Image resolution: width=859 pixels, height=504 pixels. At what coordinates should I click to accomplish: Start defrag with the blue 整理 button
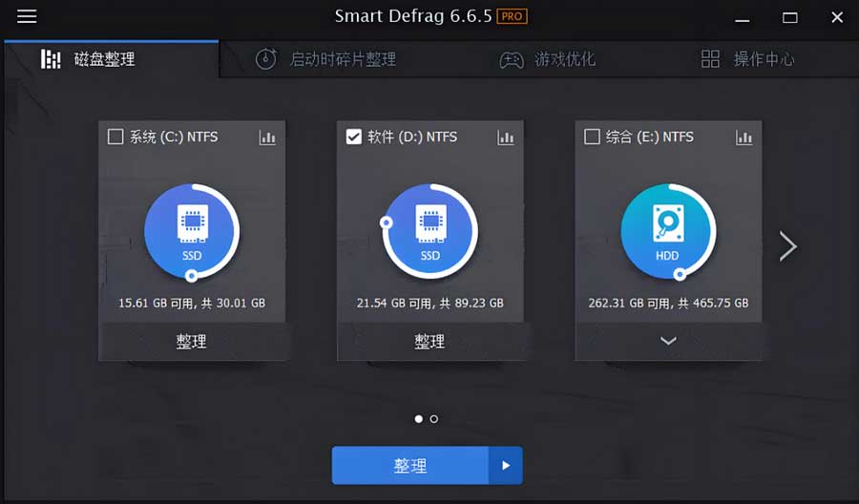pyautogui.click(x=409, y=466)
